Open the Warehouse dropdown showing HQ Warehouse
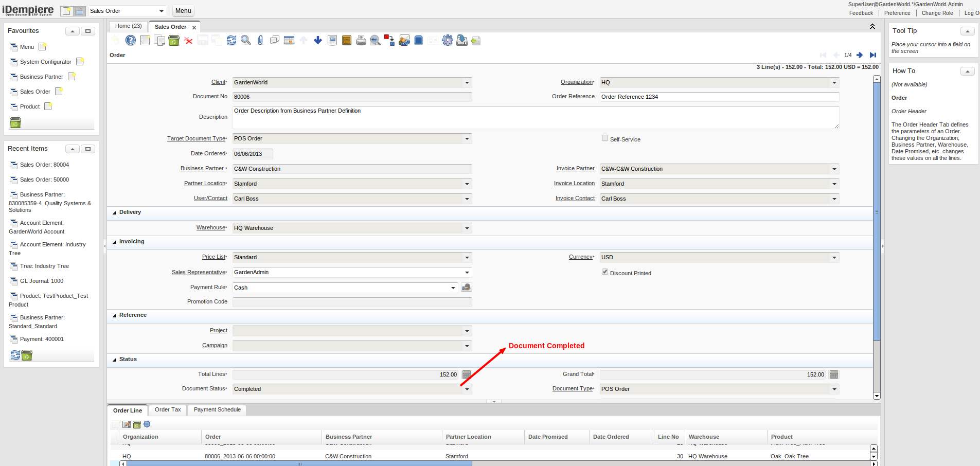Viewport: 980px width, 466px height. tap(466, 228)
